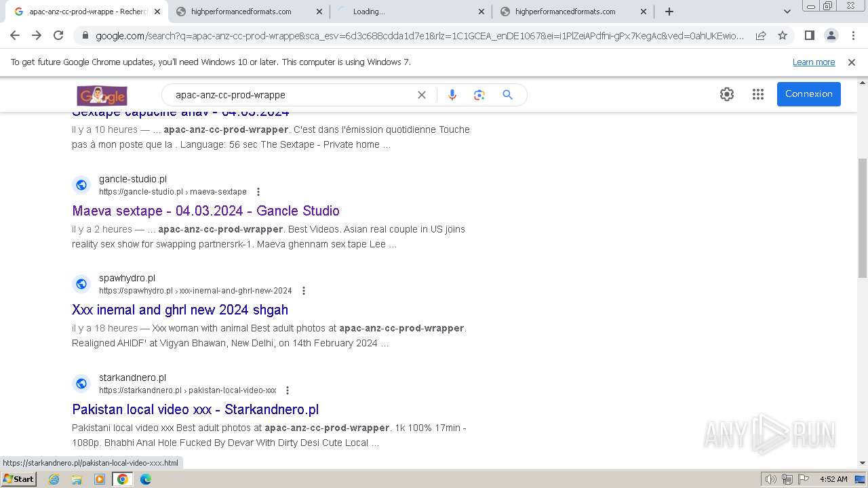Go back to the previous page
This screenshot has width=868, height=488.
[x=15, y=36]
